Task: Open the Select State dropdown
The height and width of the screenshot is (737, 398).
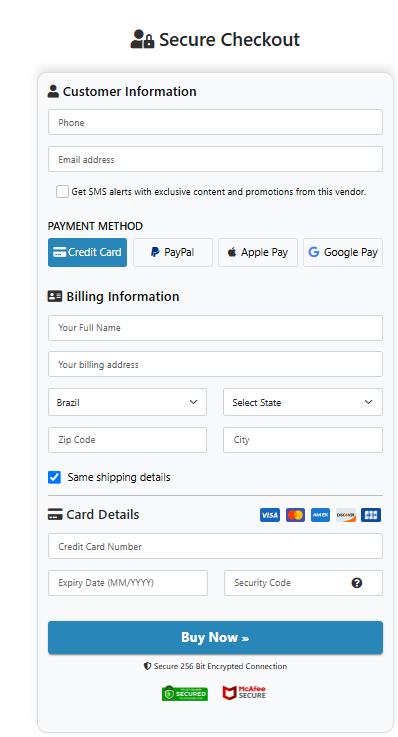Action: pyautogui.click(x=303, y=402)
